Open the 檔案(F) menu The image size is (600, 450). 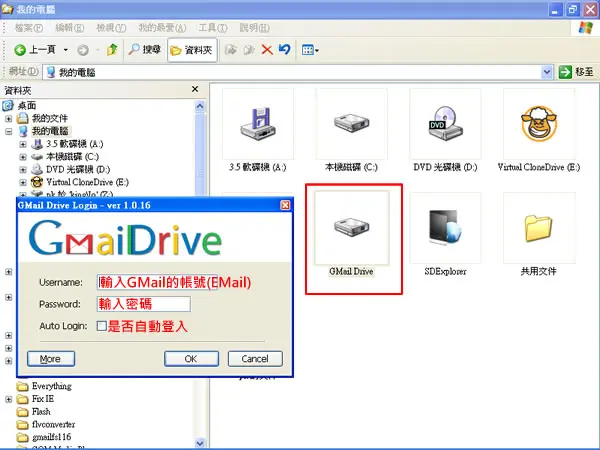(28, 28)
